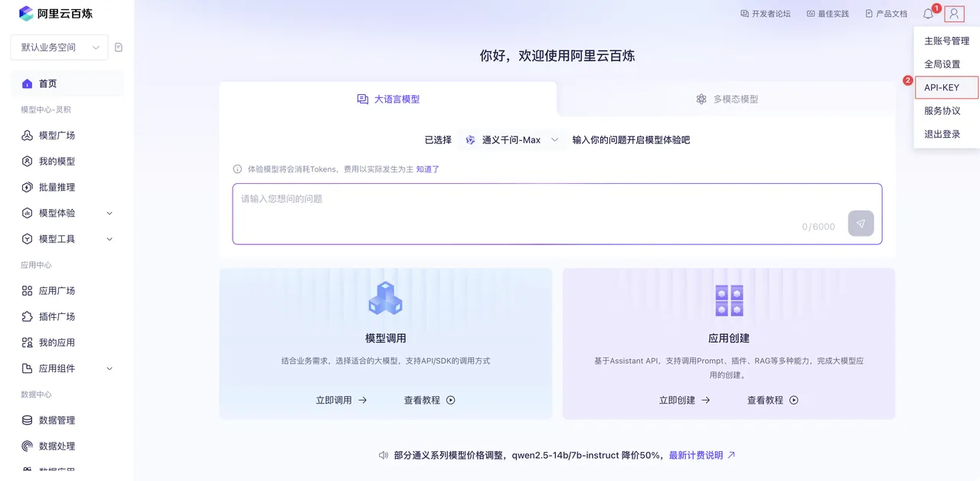The width and height of the screenshot is (980, 481).
Task: Switch to the 多模态模型 tab
Action: click(727, 99)
